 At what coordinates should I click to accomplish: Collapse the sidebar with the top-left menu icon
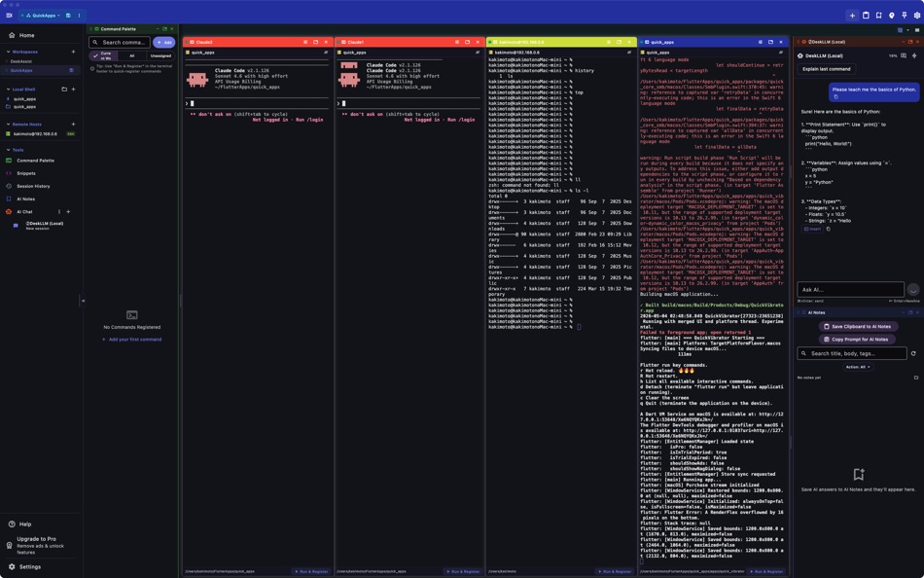9,16
